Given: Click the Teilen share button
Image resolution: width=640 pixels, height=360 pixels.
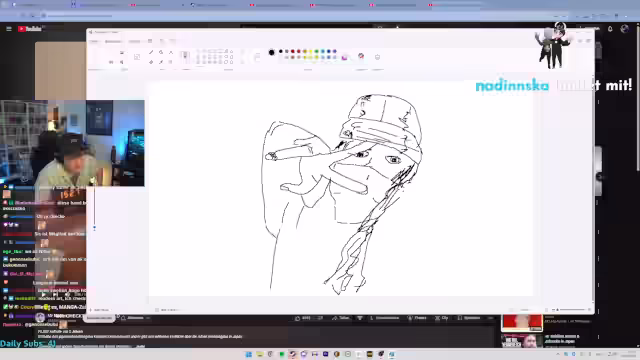Looking at the screenshot, I should pyautogui.click(x=341, y=318).
